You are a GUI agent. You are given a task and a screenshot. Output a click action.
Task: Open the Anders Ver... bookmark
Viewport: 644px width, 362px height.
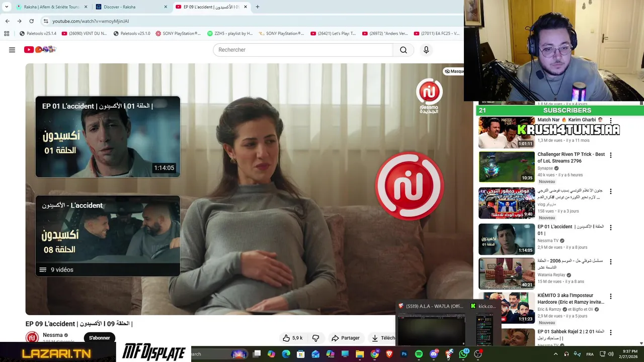385,34
